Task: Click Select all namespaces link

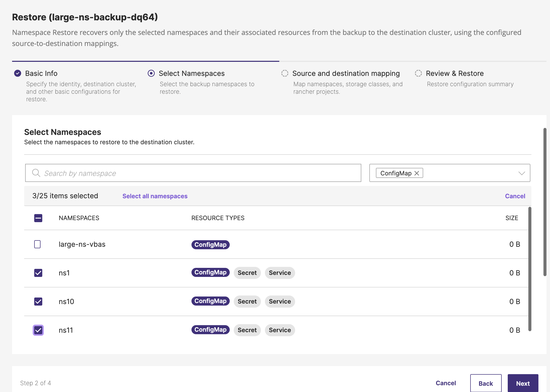Action: click(x=155, y=196)
